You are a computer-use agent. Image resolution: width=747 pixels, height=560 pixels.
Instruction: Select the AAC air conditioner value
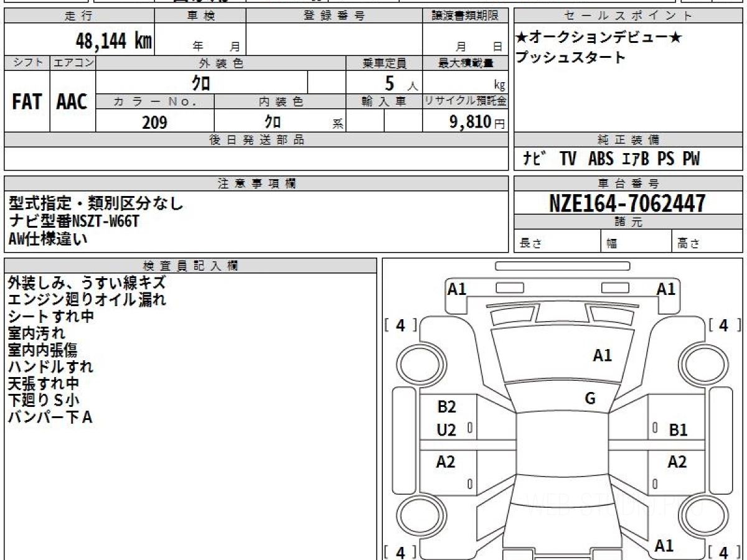(x=72, y=101)
